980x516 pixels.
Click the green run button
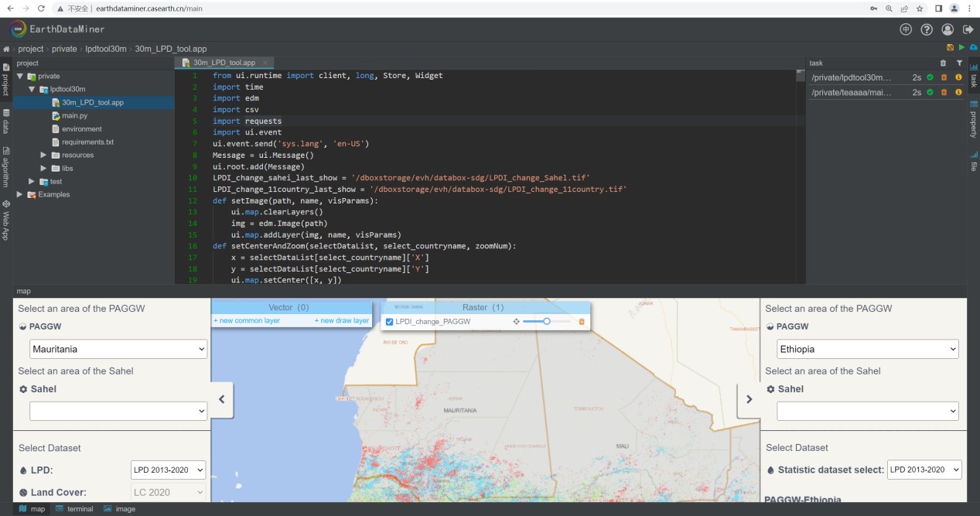[x=961, y=48]
